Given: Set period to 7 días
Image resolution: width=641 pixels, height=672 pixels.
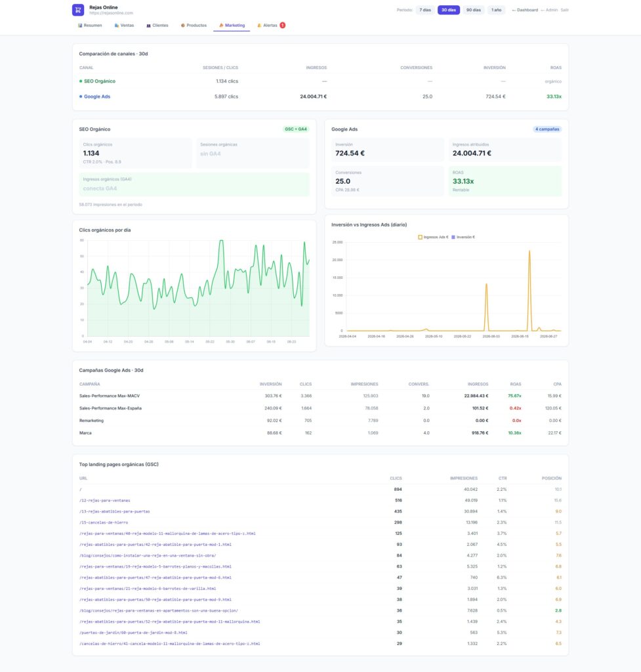Looking at the screenshot, I should click(x=426, y=10).
